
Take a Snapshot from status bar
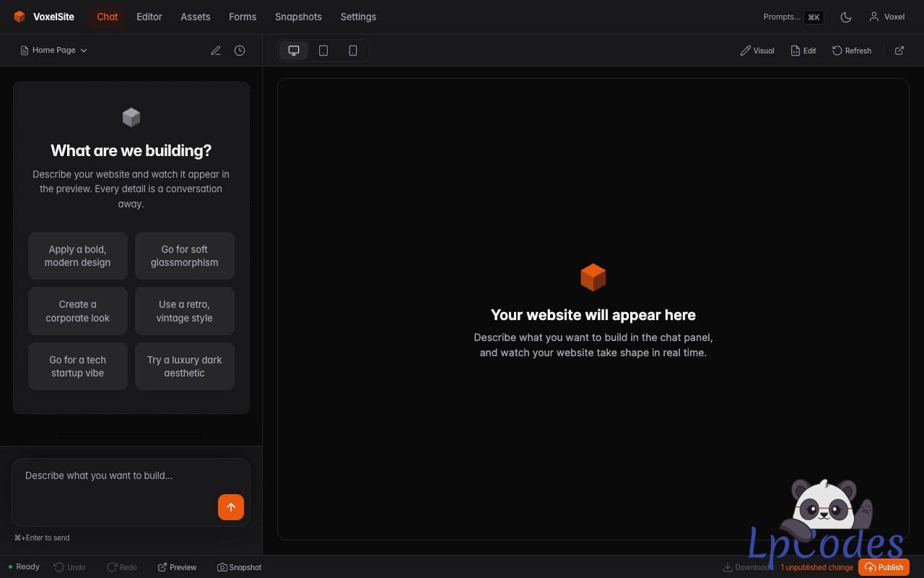pos(240,567)
